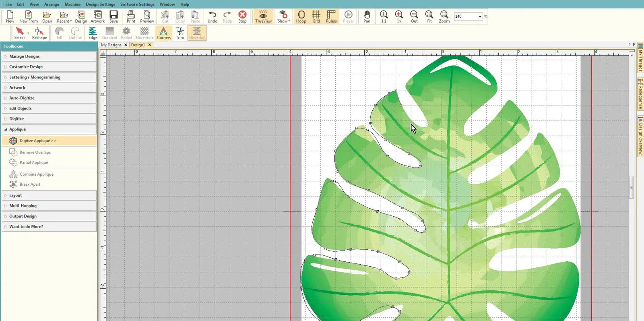This screenshot has height=321, width=644.
Task: Open the Design Overview side panel
Action: click(640, 136)
